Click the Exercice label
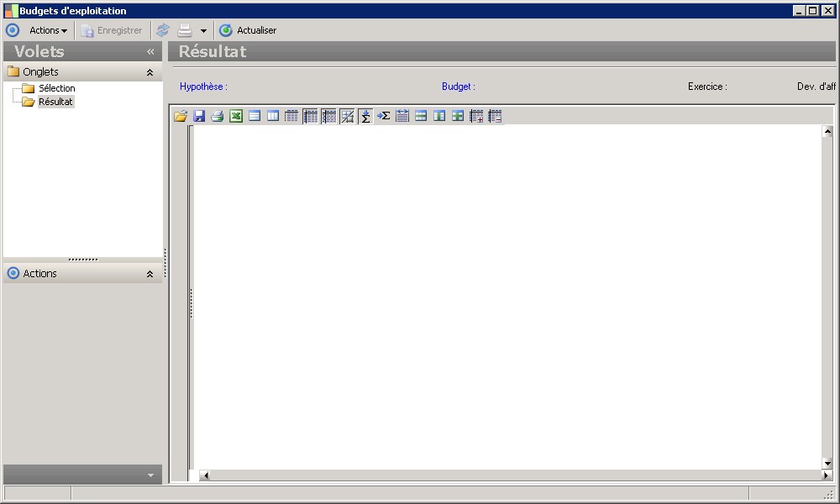840x504 pixels. [x=707, y=87]
